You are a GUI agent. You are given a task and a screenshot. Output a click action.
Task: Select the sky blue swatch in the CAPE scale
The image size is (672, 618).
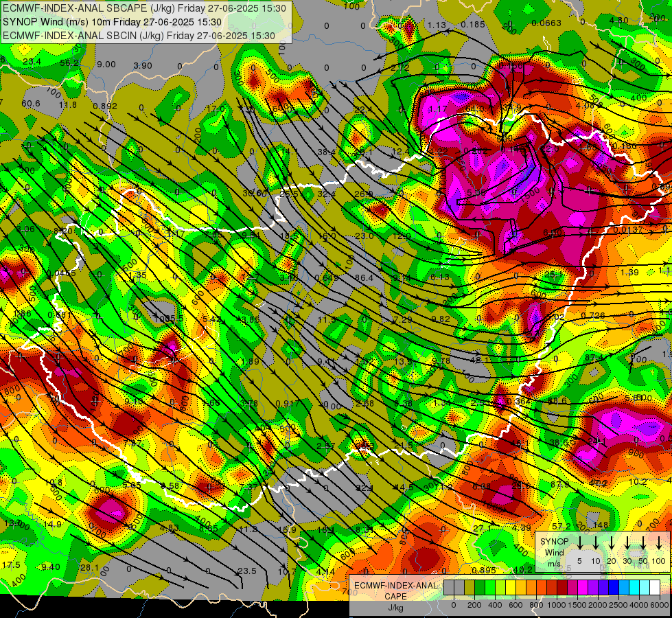click(623, 587)
